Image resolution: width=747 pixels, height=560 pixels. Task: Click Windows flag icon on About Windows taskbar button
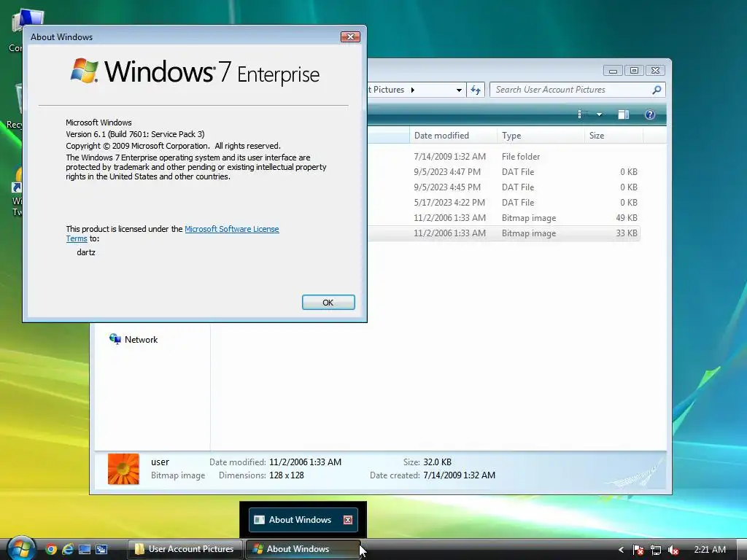click(258, 549)
